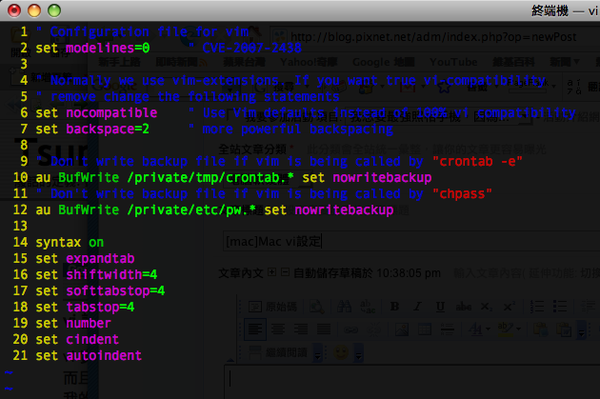Click 'tabstop=4' on vim line 18
This screenshot has width=600, height=399.
point(100,307)
